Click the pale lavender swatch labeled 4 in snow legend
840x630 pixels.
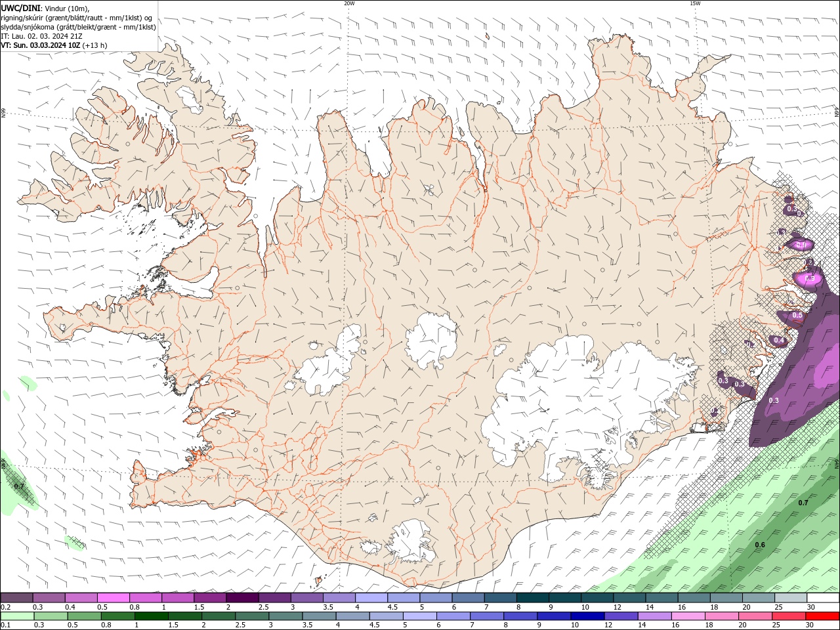[x=371, y=598]
